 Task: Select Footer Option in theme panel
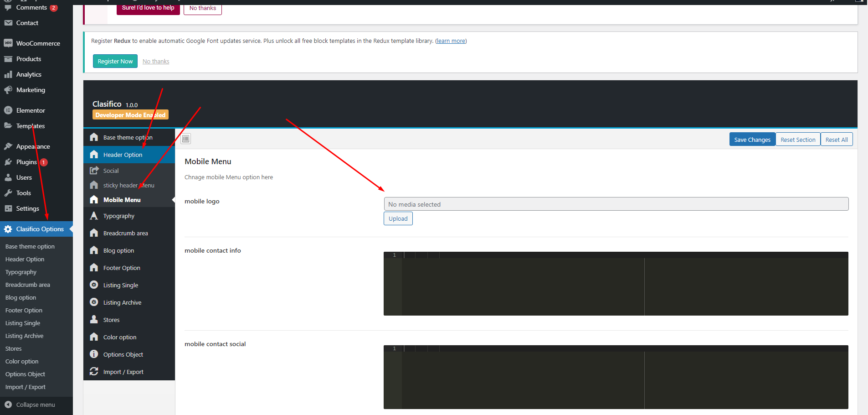pos(122,268)
